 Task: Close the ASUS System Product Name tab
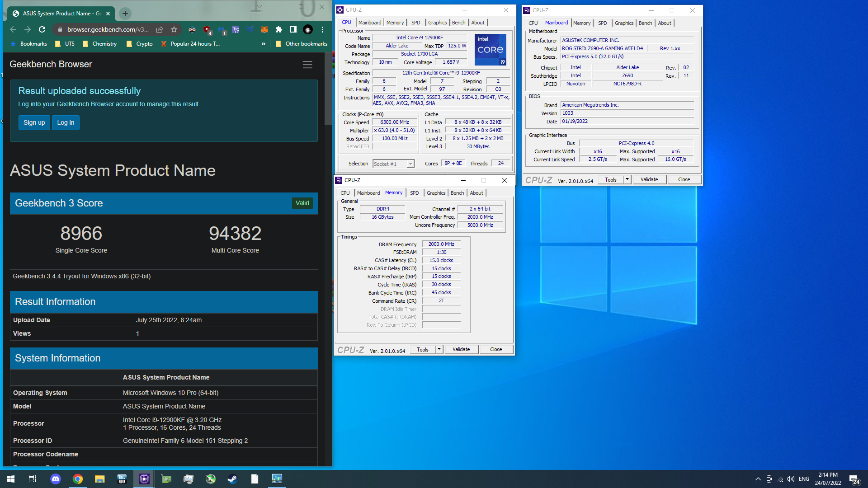click(108, 14)
